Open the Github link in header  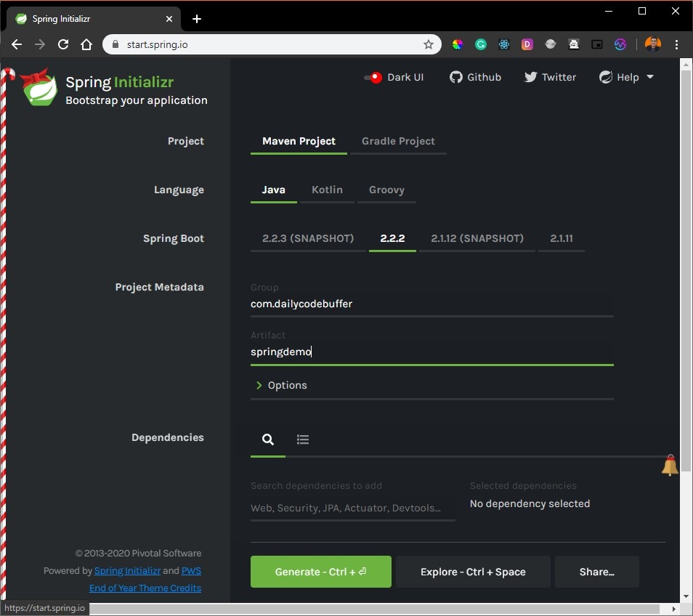476,77
